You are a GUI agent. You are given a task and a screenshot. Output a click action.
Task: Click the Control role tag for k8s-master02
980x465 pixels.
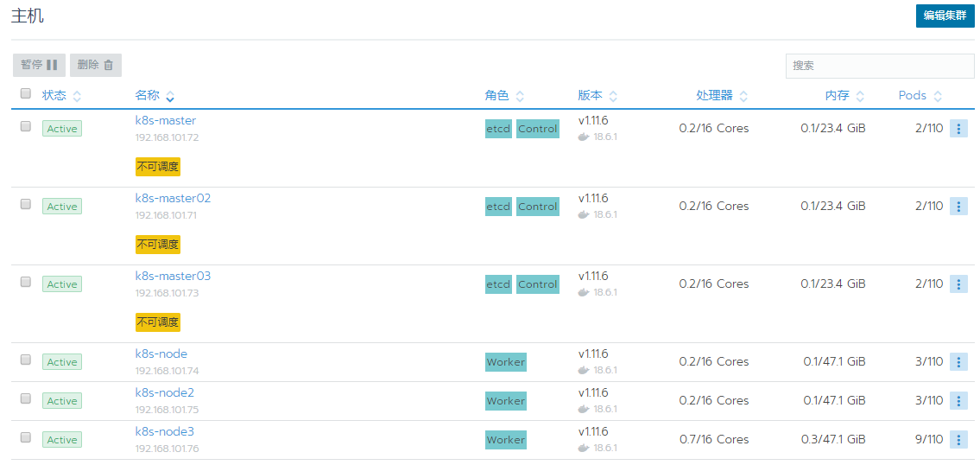click(538, 207)
